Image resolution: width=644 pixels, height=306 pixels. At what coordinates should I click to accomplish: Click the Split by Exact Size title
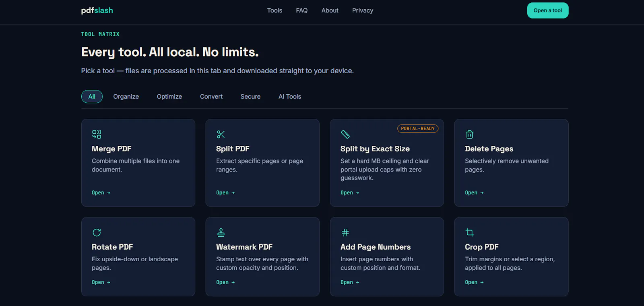click(375, 149)
